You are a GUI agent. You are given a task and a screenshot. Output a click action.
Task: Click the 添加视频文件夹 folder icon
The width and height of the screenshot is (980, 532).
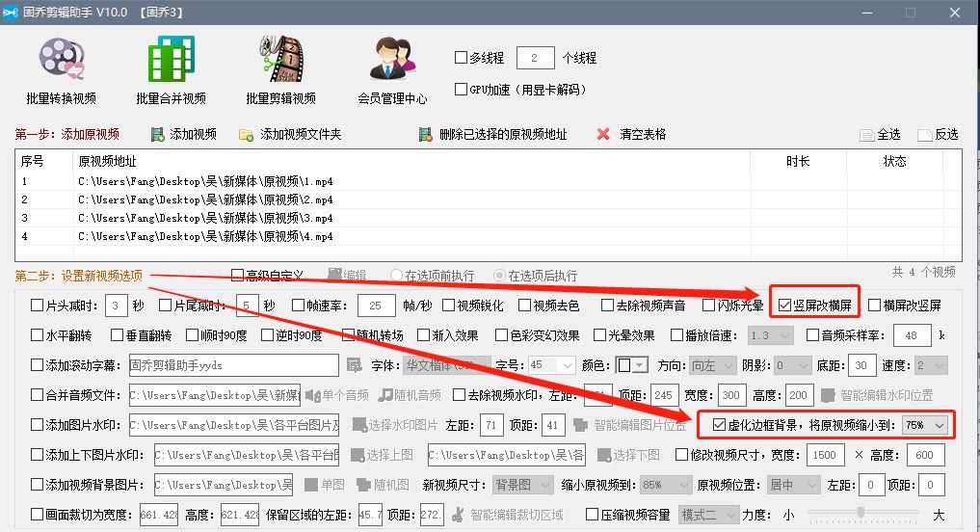click(247, 135)
